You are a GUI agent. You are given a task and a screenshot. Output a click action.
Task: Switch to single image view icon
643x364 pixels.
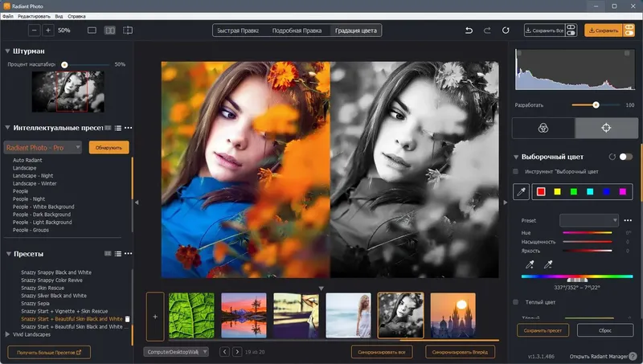(x=92, y=31)
